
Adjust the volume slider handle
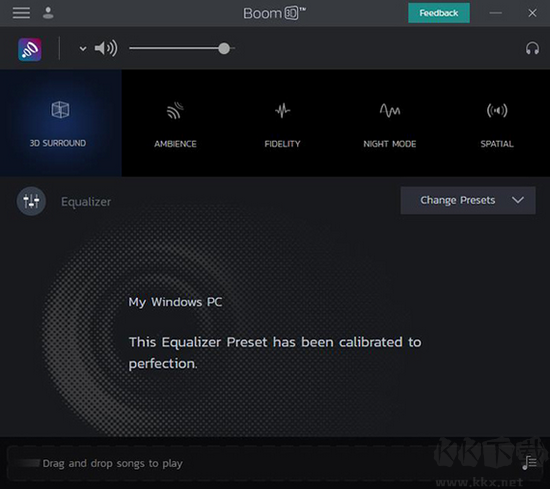224,48
